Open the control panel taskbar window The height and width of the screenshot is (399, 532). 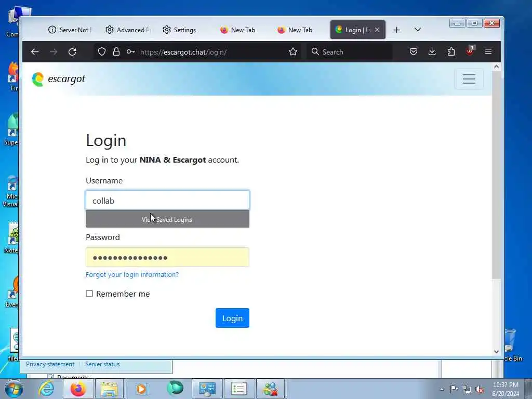pos(207,389)
